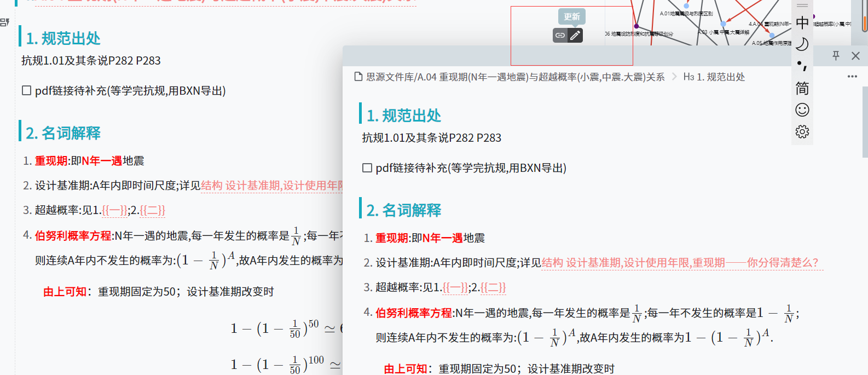This screenshot has width=868, height=375.
Task: Click the document file icon in the breadcrumb
Action: 358,77
